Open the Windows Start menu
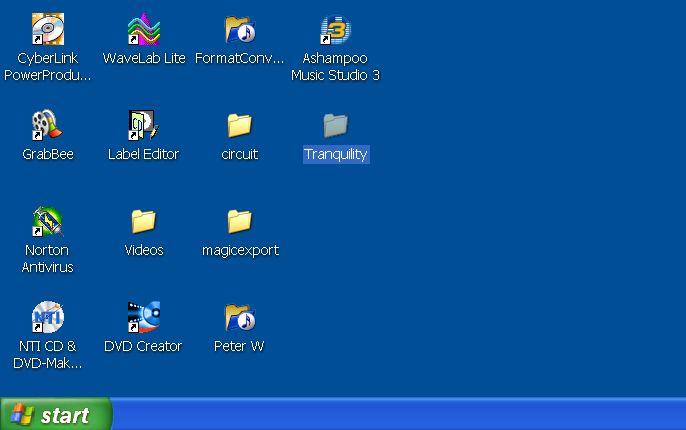This screenshot has width=686, height=430. [x=56, y=415]
